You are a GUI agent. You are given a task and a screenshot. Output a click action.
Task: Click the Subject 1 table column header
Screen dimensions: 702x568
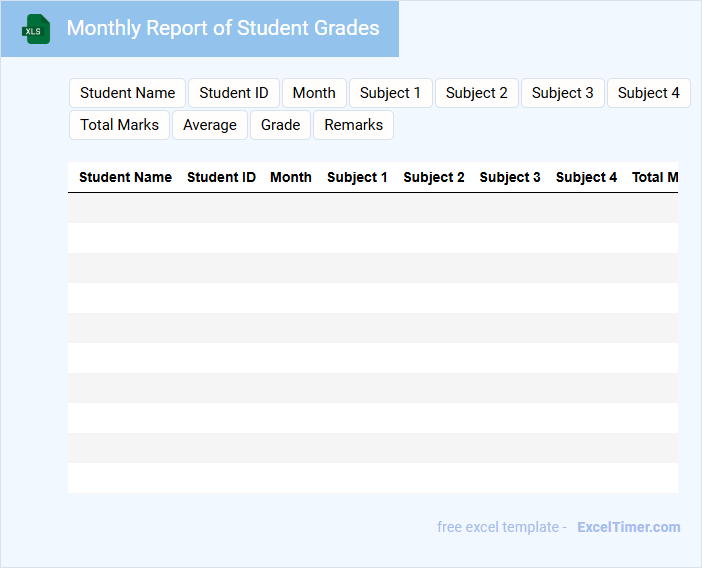click(357, 177)
